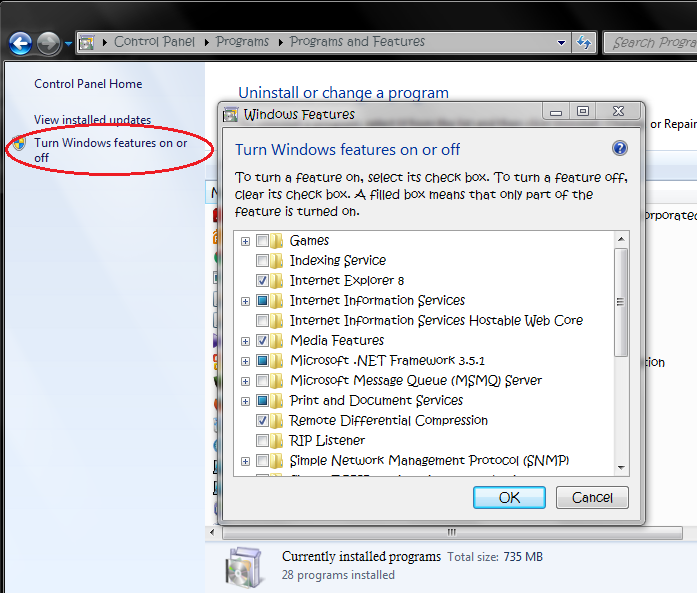The image size is (697, 593).
Task: Select the Internet Explorer 8 label
Action: click(347, 280)
